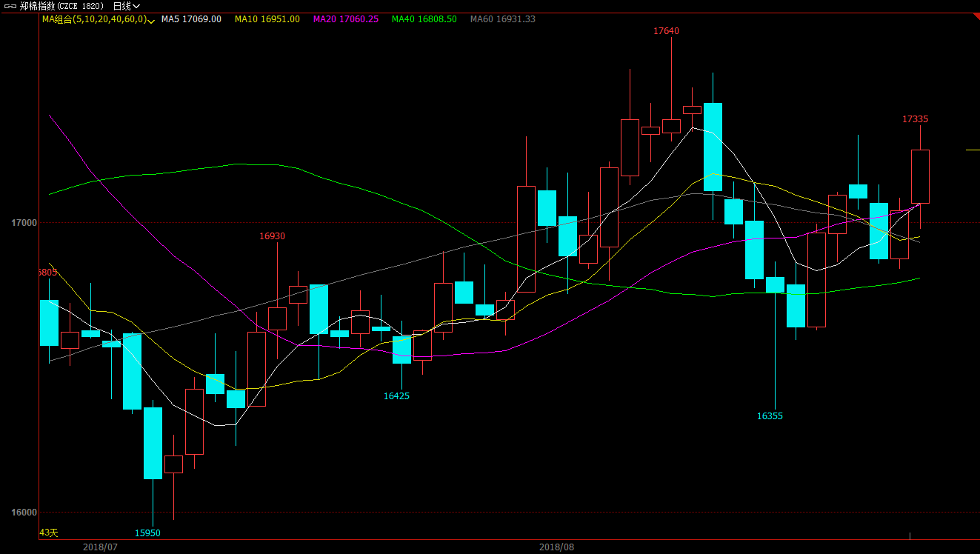The height and width of the screenshot is (554, 980).
Task: Open the 日线 period dropdown
Action: coord(126,6)
